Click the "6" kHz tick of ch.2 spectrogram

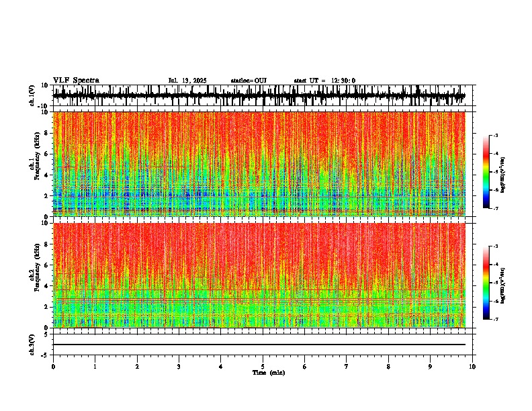[47, 265]
